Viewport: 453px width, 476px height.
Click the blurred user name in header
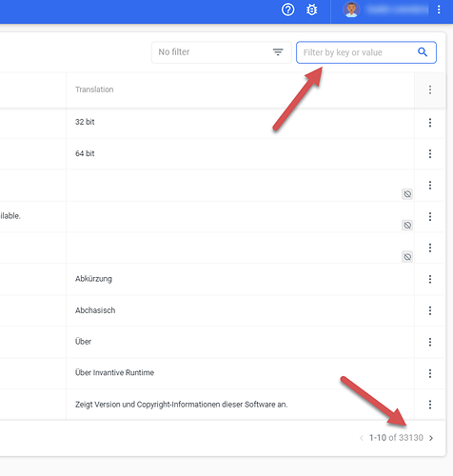point(397,10)
